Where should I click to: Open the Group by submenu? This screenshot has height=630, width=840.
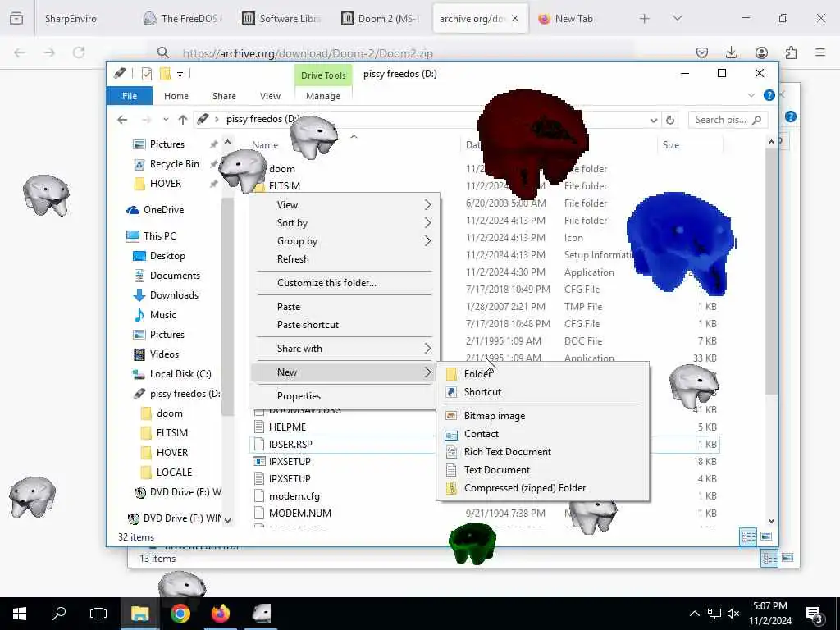pyautogui.click(x=344, y=241)
